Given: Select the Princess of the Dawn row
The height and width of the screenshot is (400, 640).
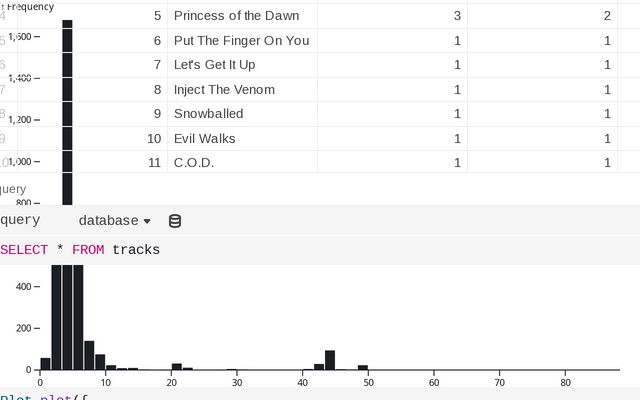Looking at the screenshot, I should (236, 16).
